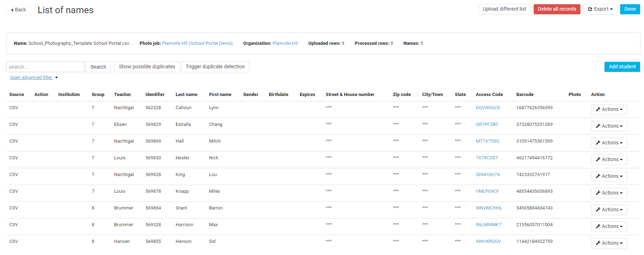
Task: Expand the Open advanced filter link
Action: 34,78
